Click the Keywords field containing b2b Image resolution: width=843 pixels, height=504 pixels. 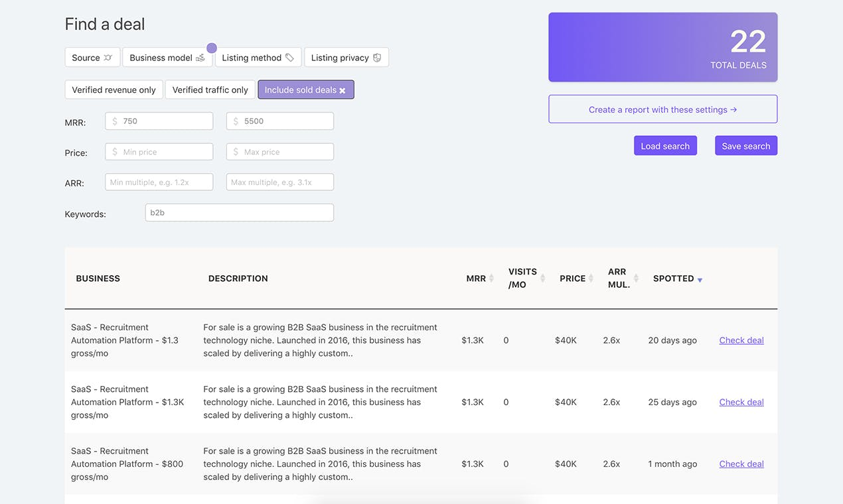[x=239, y=213]
